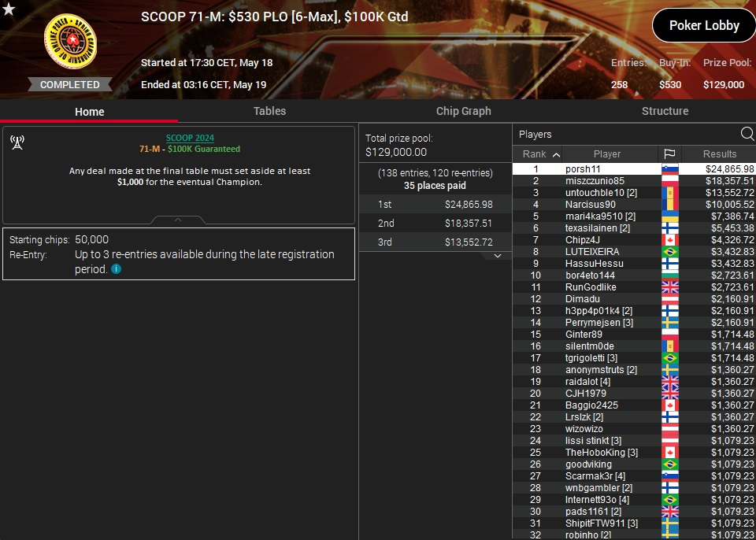Toggle Rank column sort order
Screen dimensions: 756x540
pyautogui.click(x=539, y=154)
